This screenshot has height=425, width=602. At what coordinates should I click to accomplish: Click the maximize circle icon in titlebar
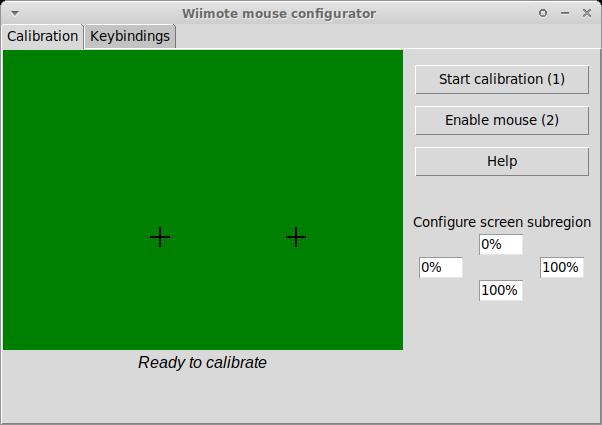click(x=543, y=13)
